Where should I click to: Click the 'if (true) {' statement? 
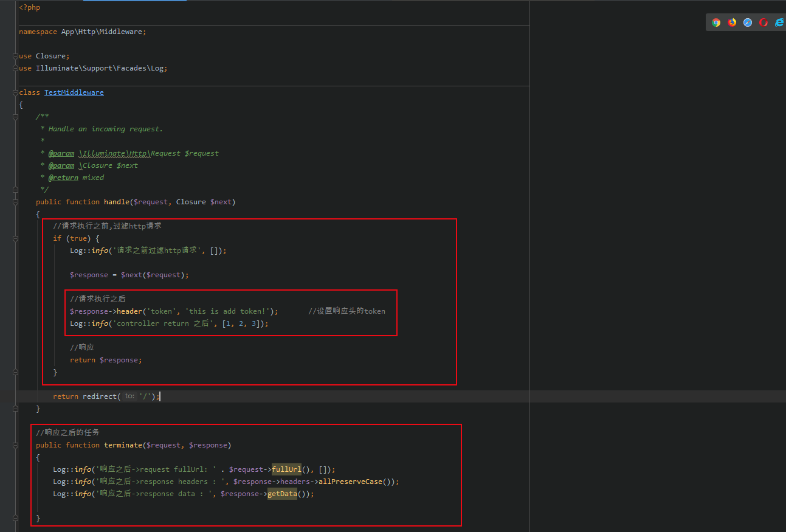point(76,238)
